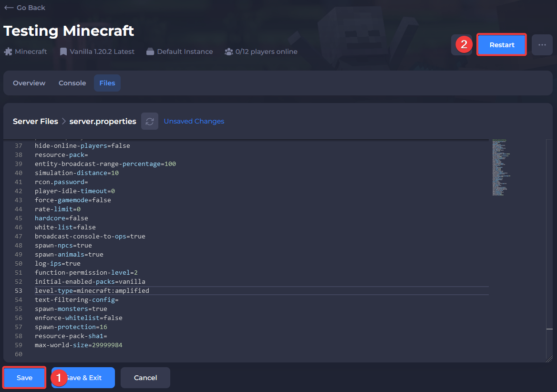557x392 pixels.
Task: Click the Default Instance icon
Action: (150, 52)
